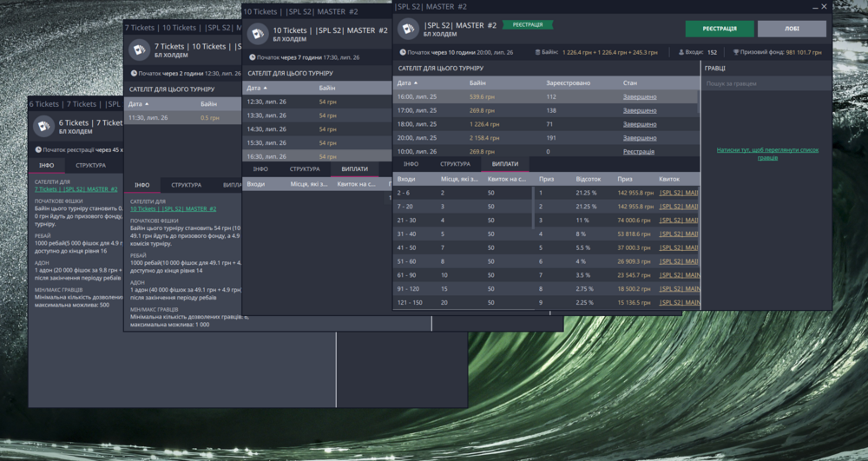Click the green РЕЄСТРАЦІЯ button
The height and width of the screenshot is (461, 868).
click(719, 29)
